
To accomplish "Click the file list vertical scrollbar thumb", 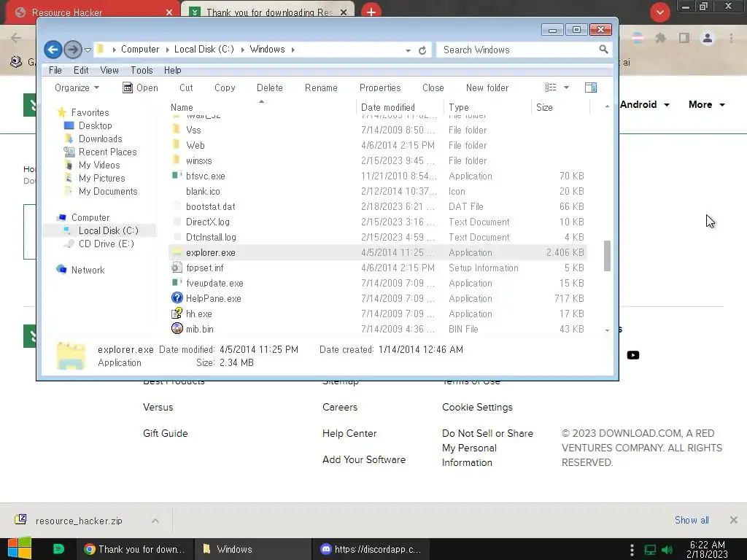I will [x=607, y=256].
